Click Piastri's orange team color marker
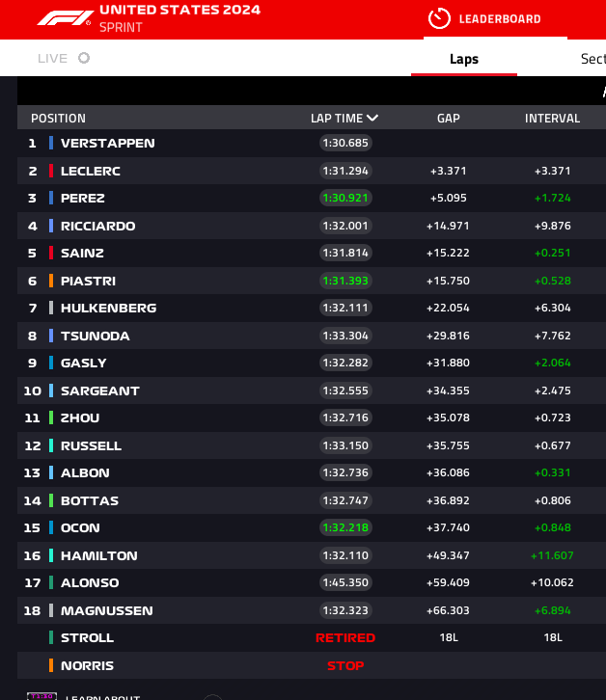Image resolution: width=606 pixels, height=700 pixels. pyautogui.click(x=51, y=281)
